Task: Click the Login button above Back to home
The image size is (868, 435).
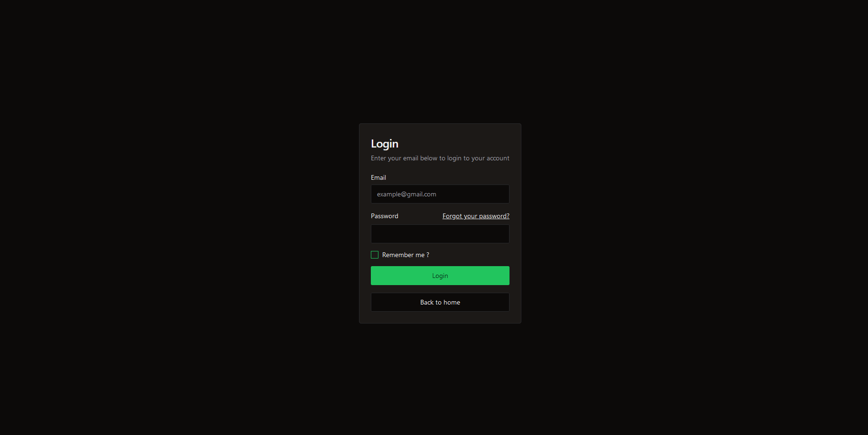Action: click(x=440, y=276)
